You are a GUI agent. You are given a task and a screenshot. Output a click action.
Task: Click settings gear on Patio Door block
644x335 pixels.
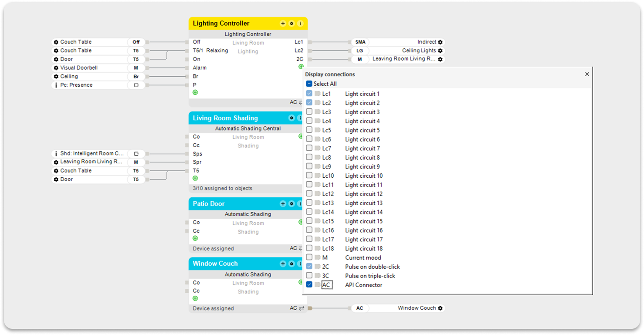[x=292, y=204]
